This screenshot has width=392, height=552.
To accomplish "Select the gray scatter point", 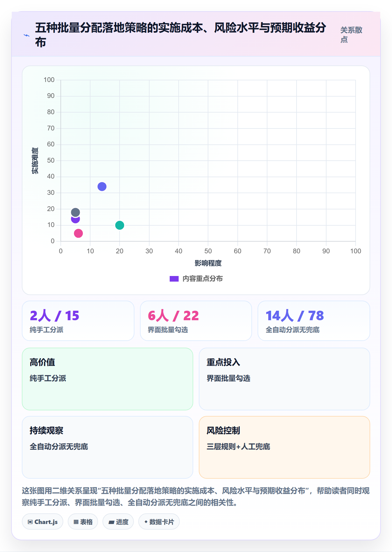I will [75, 212].
